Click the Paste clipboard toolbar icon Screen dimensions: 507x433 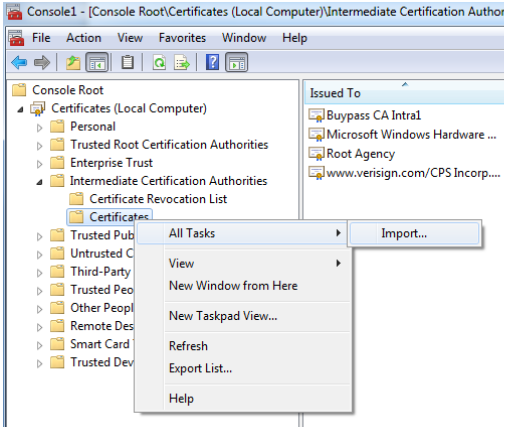pos(127,62)
